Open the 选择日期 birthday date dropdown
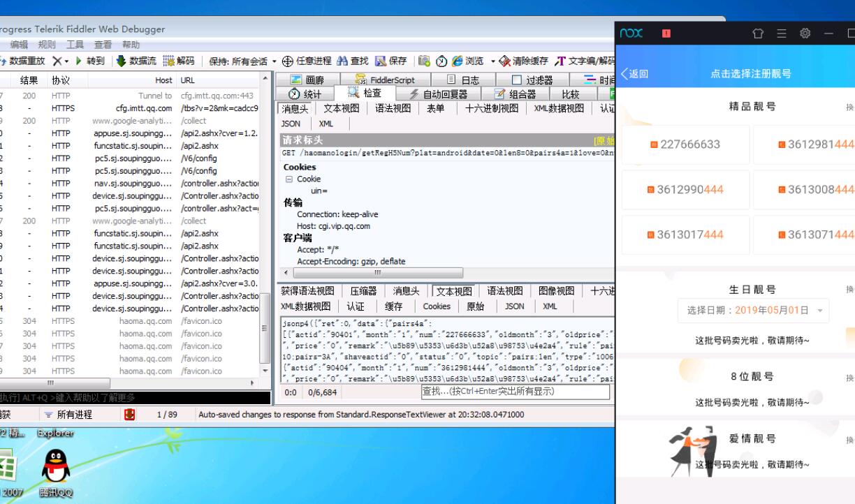 754,310
